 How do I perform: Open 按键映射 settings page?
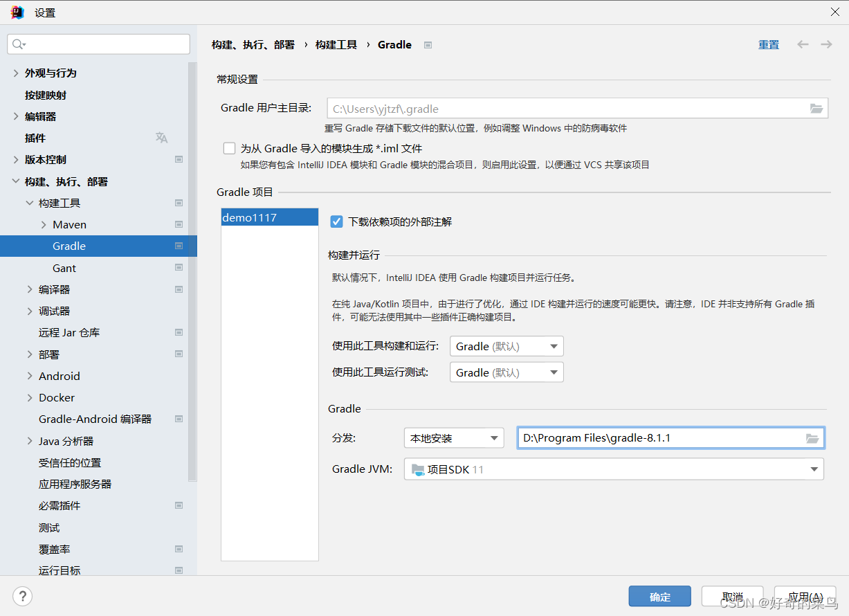pyautogui.click(x=46, y=95)
